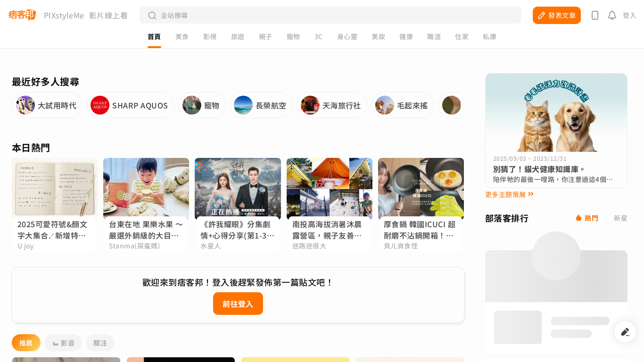The height and width of the screenshot is (362, 644).
Task: Click the 毛起來搖 avatar icon
Action: point(385,105)
